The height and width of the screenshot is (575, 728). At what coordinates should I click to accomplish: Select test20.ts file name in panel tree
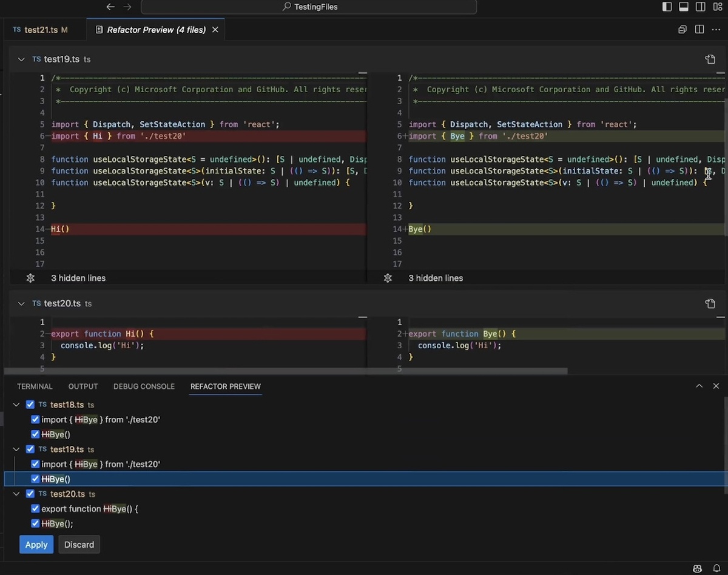coord(68,494)
